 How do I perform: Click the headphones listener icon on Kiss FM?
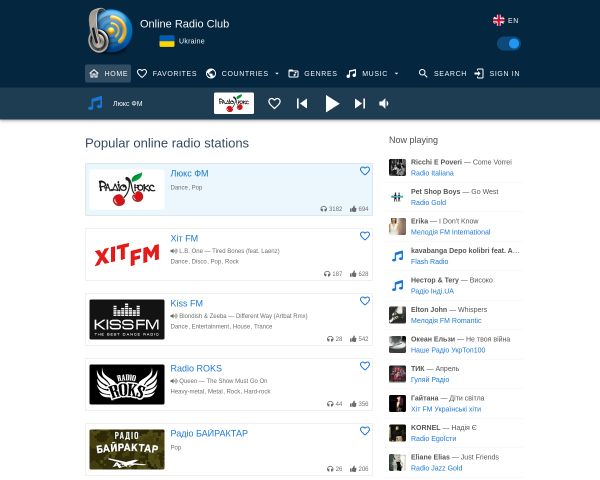[x=330, y=339]
